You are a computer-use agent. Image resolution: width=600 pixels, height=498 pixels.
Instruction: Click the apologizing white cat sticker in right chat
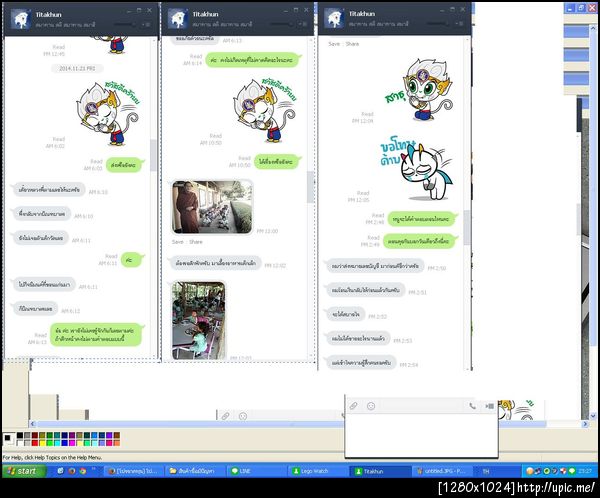pyautogui.click(x=417, y=170)
